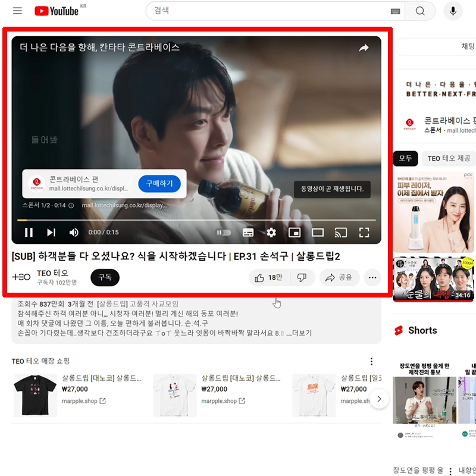Open the on-screen keyboard icon

pyautogui.click(x=395, y=11)
